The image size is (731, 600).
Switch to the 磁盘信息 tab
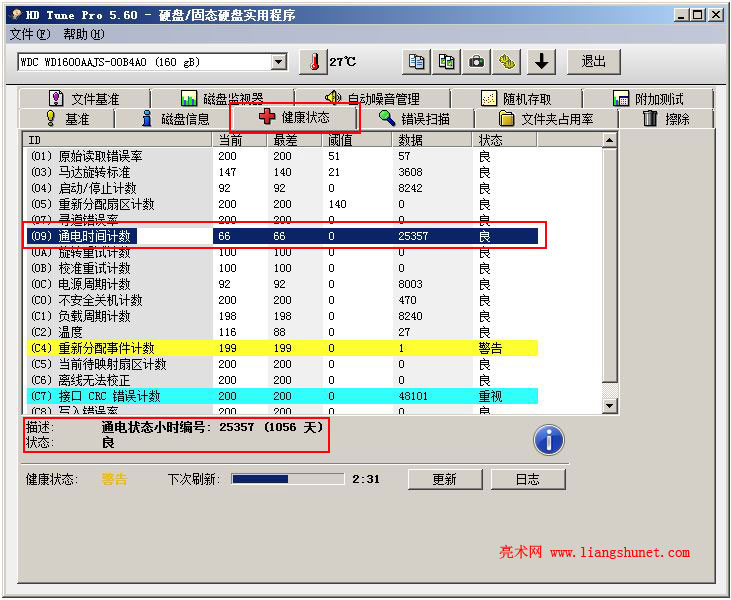pos(175,119)
